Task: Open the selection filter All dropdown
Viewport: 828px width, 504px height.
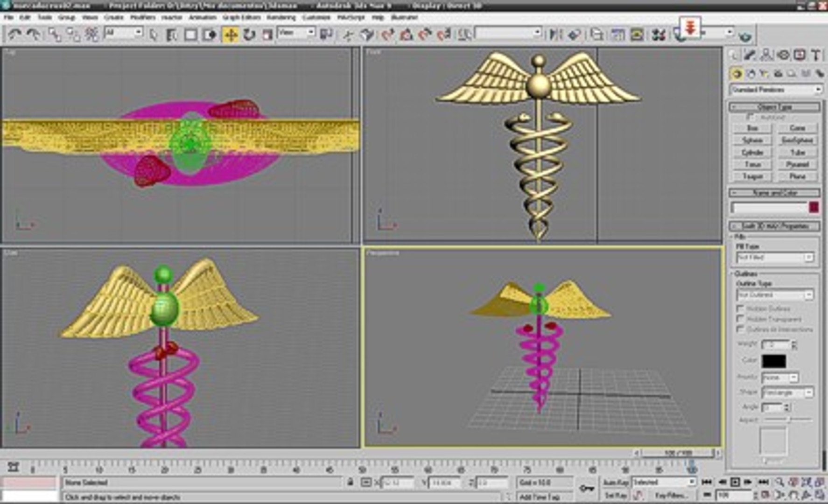Action: tap(123, 33)
